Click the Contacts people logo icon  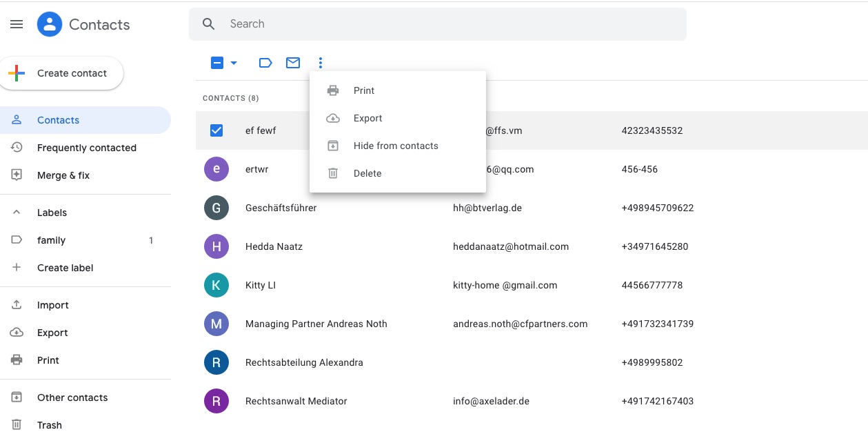pyautogui.click(x=48, y=23)
